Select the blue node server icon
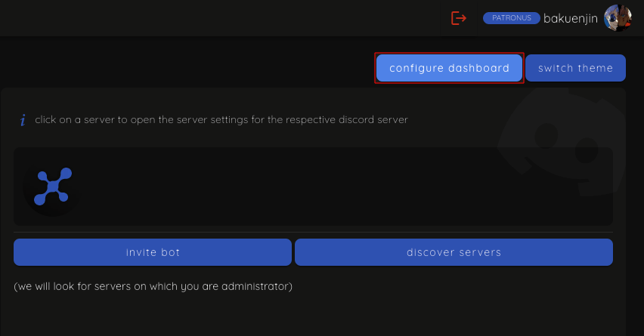 click(52, 186)
